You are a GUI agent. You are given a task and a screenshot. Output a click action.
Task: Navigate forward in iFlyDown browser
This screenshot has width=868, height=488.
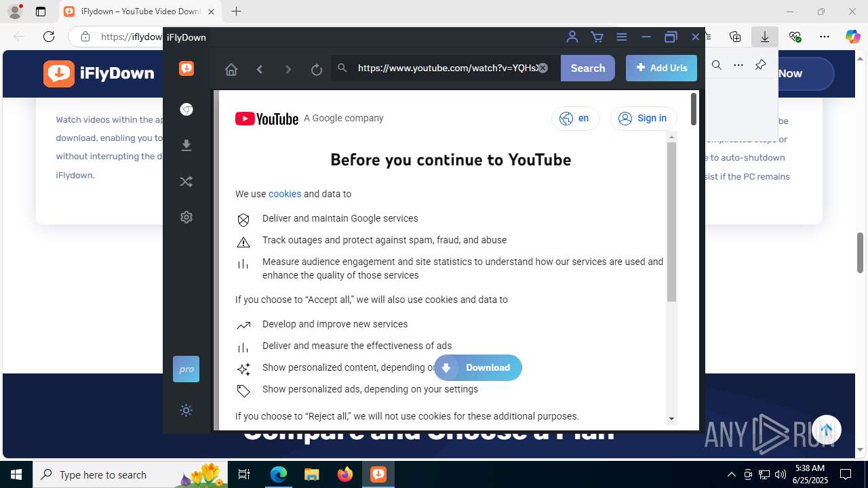click(x=288, y=69)
